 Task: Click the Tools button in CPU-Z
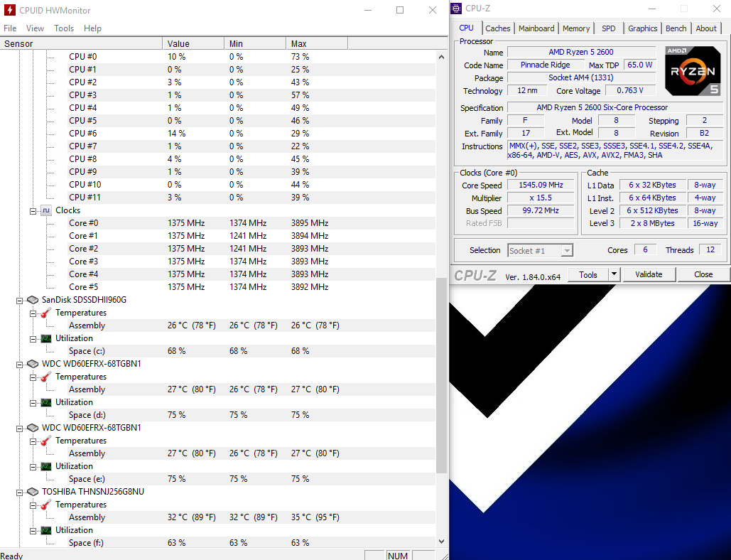588,274
